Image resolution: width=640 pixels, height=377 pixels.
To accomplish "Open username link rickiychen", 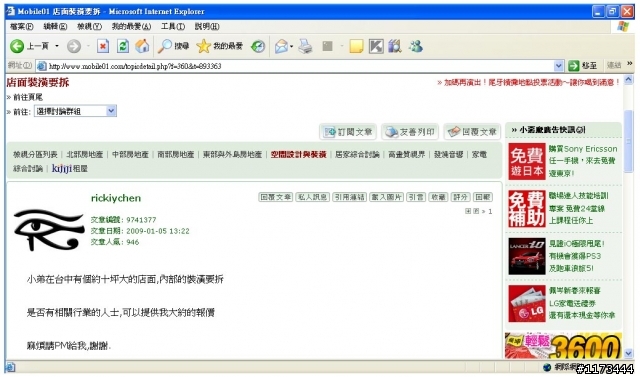I will pyautogui.click(x=116, y=198).
